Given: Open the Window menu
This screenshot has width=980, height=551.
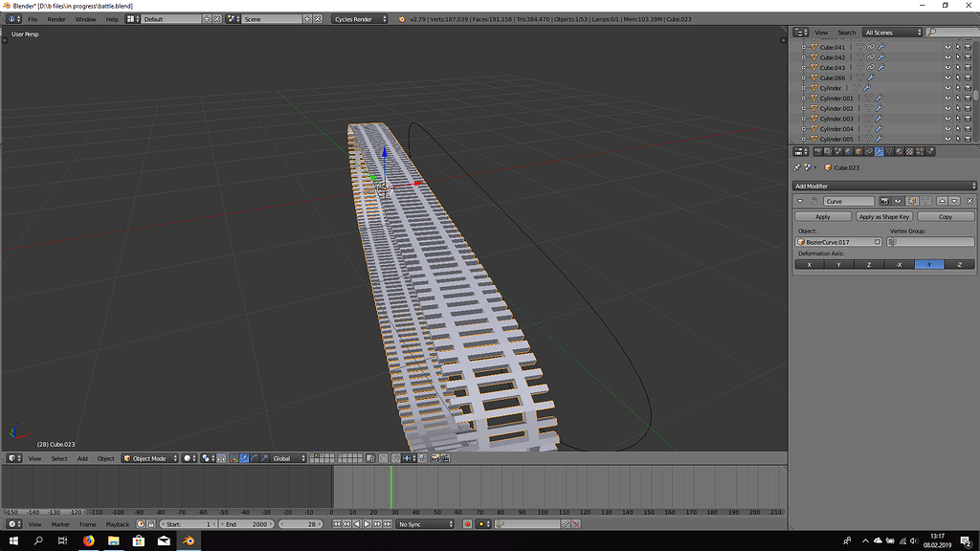Looking at the screenshot, I should [x=85, y=19].
